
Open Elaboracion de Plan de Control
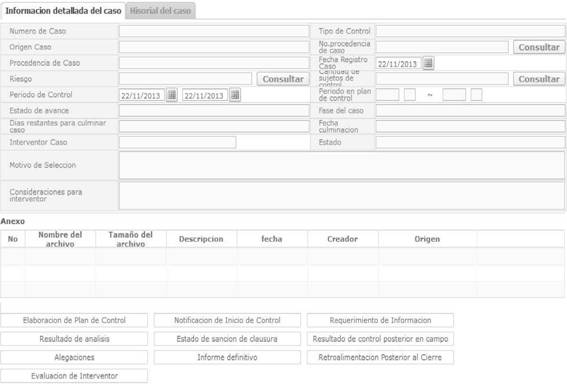74,320
